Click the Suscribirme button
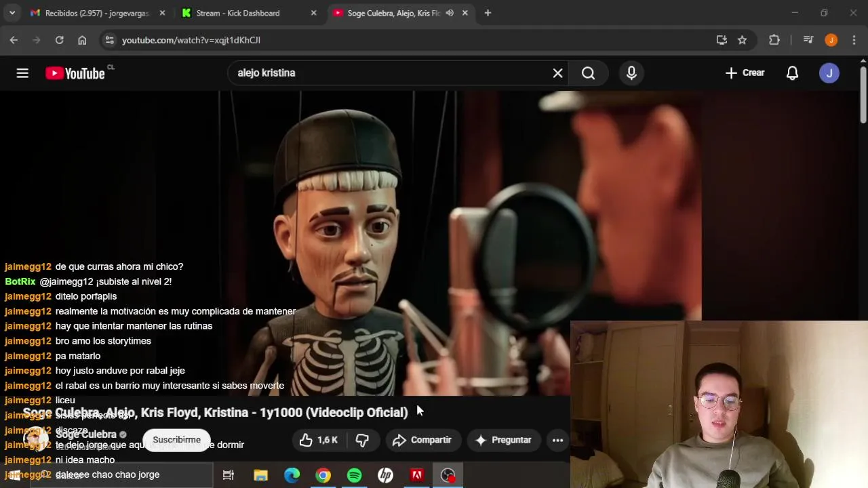The width and height of the screenshot is (868, 488). pyautogui.click(x=176, y=440)
